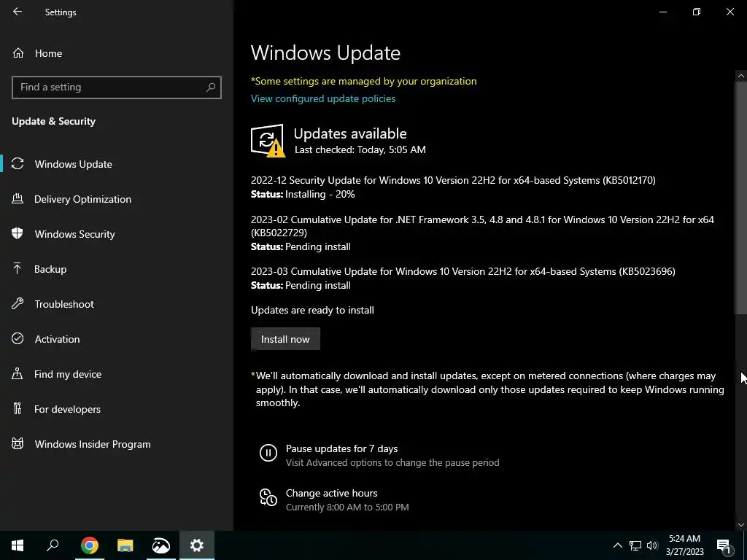Viewport: 747px width, 560px height.
Task: Open Backup settings
Action: point(117,269)
